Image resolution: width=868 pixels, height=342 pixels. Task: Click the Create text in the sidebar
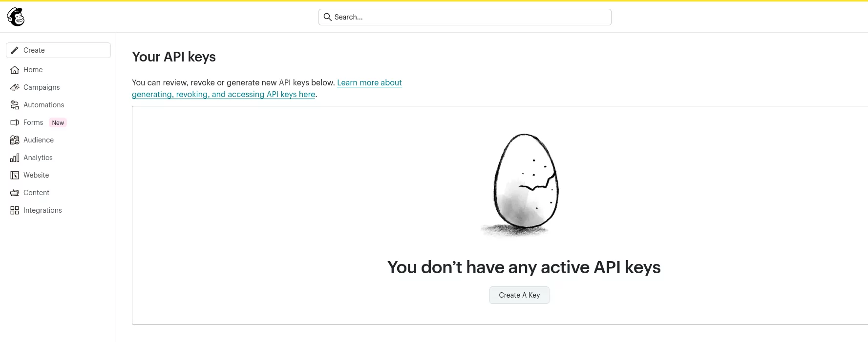[x=34, y=50]
